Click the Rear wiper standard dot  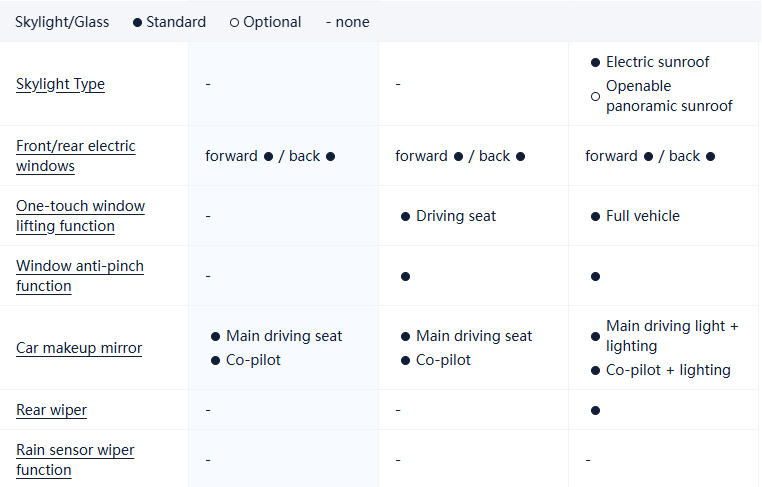tap(595, 410)
